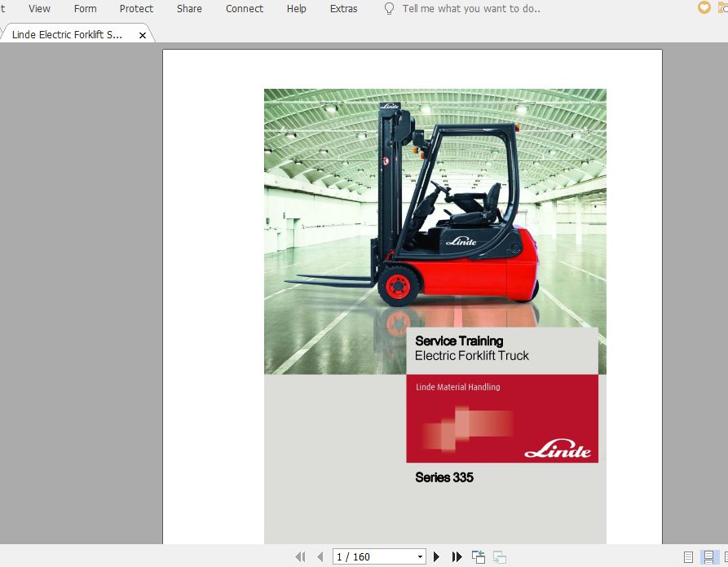Jump to the last page

(457, 557)
